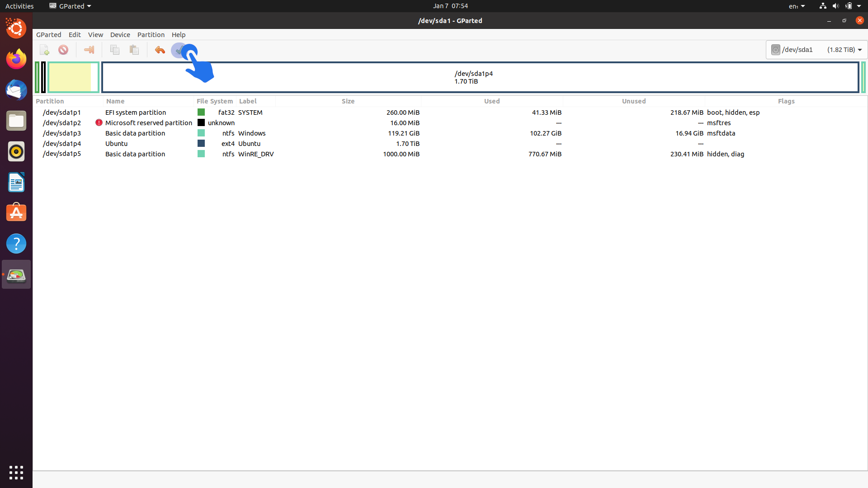Screen dimensions: 868x488
Task: Select the sda1p3 yellow block in disk map
Action: [73, 77]
